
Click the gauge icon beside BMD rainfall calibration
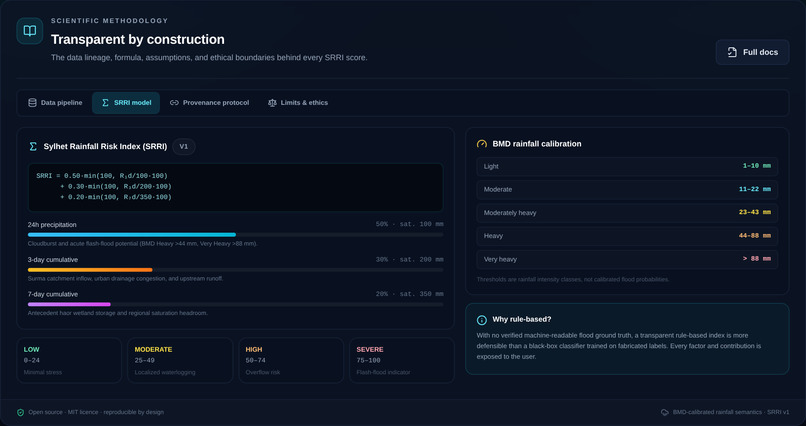[482, 144]
